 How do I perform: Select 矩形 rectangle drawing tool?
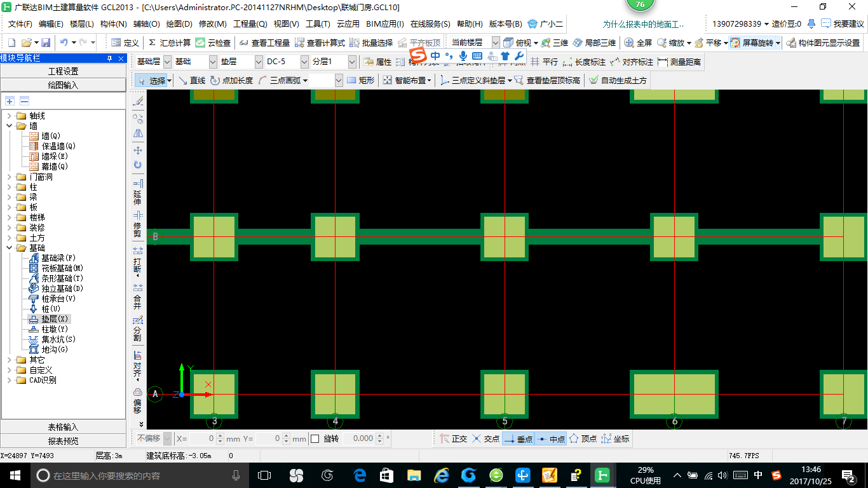(360, 81)
